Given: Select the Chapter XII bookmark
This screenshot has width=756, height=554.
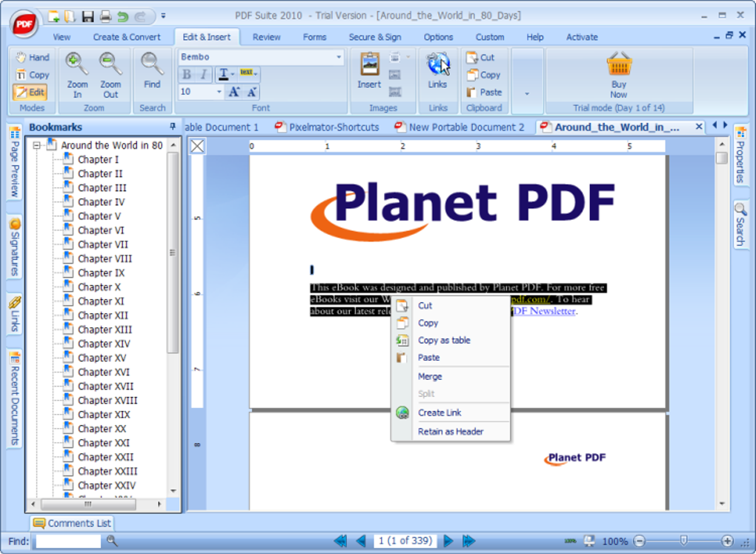Looking at the screenshot, I should pyautogui.click(x=103, y=316).
